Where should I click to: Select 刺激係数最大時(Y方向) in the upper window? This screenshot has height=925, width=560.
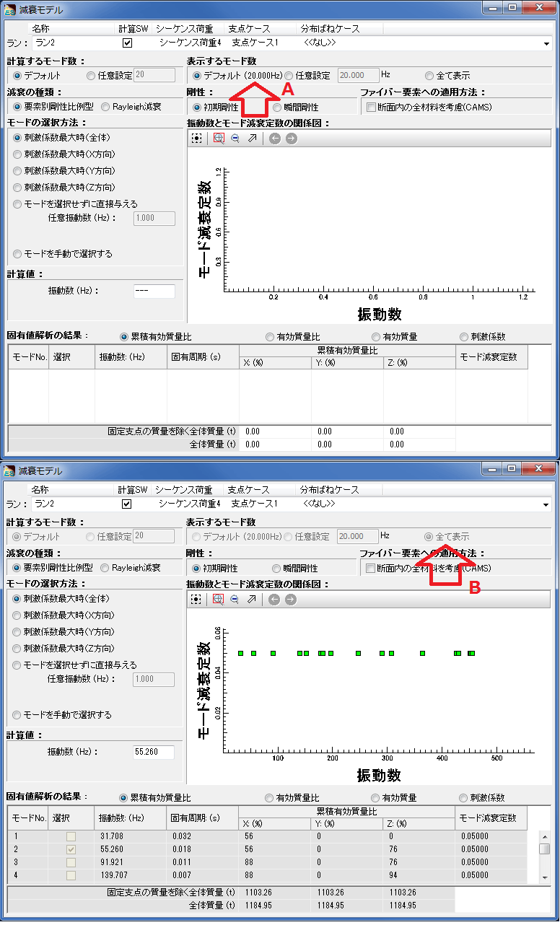17,171
